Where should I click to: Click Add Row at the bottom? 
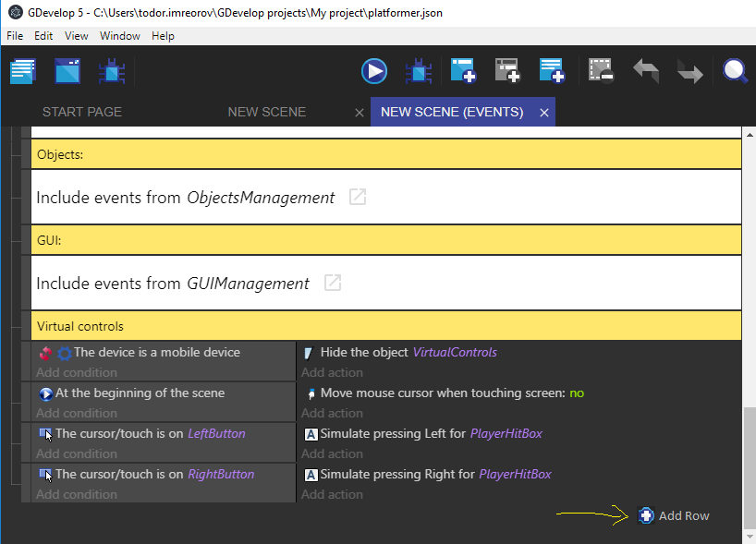[674, 515]
